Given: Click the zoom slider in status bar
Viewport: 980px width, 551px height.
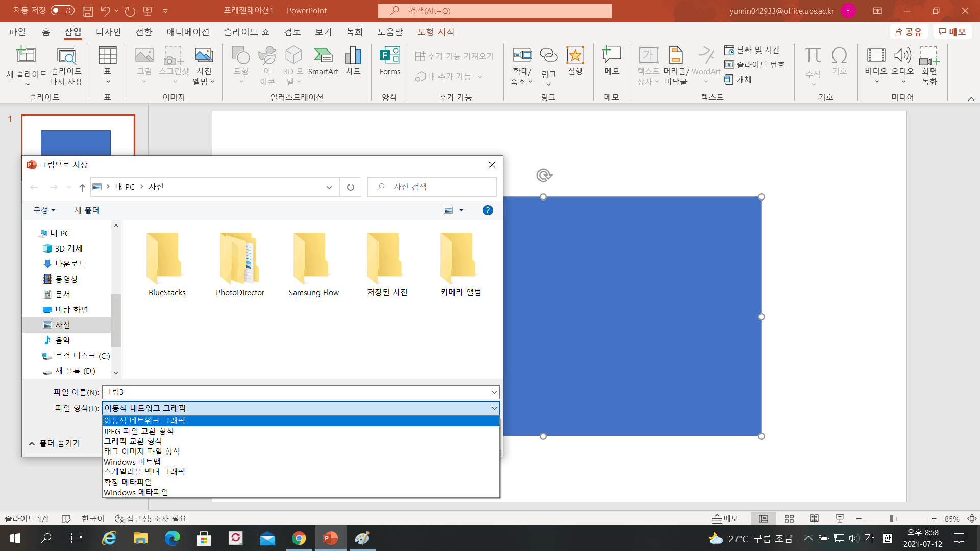Looking at the screenshot, I should pos(892,519).
